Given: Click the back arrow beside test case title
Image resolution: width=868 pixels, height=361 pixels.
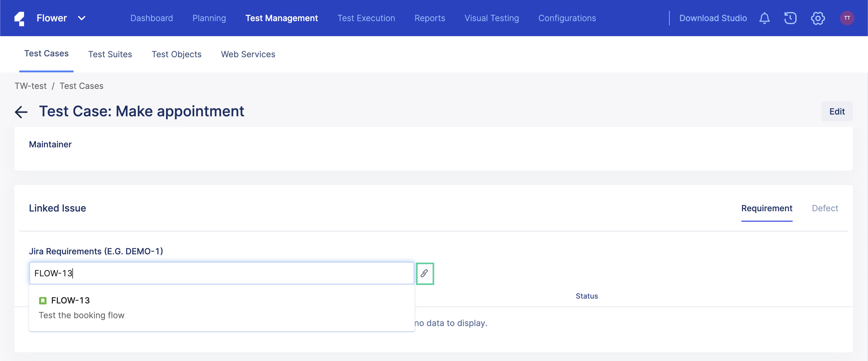Looking at the screenshot, I should [21, 112].
